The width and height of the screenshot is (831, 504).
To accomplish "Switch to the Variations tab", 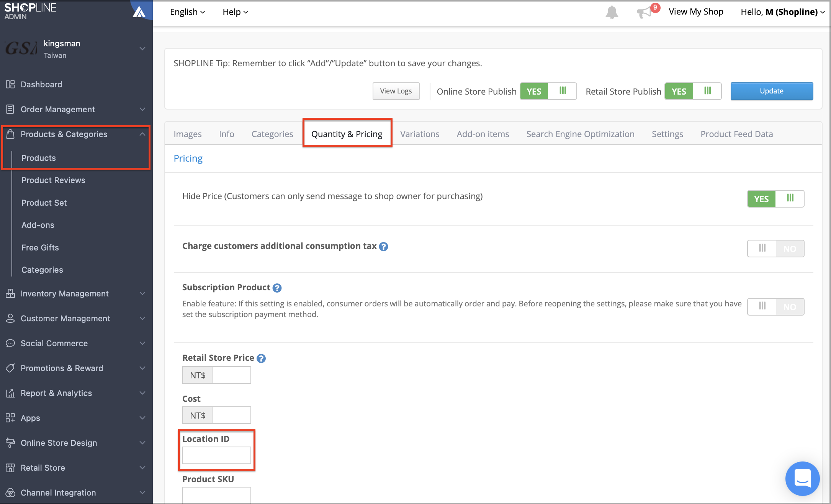I will click(x=420, y=134).
